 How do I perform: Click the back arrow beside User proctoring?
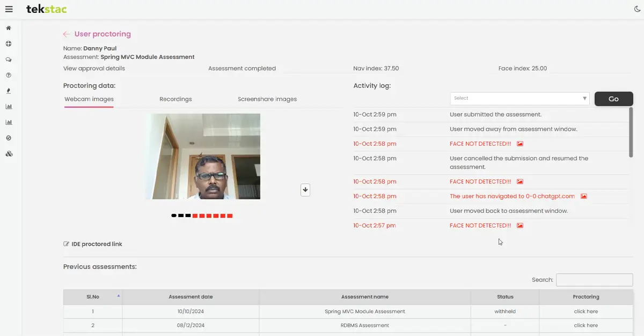[67, 34]
